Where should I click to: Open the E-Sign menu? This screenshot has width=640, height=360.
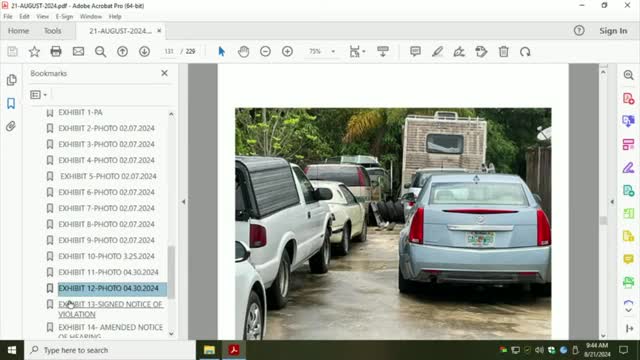click(x=64, y=16)
